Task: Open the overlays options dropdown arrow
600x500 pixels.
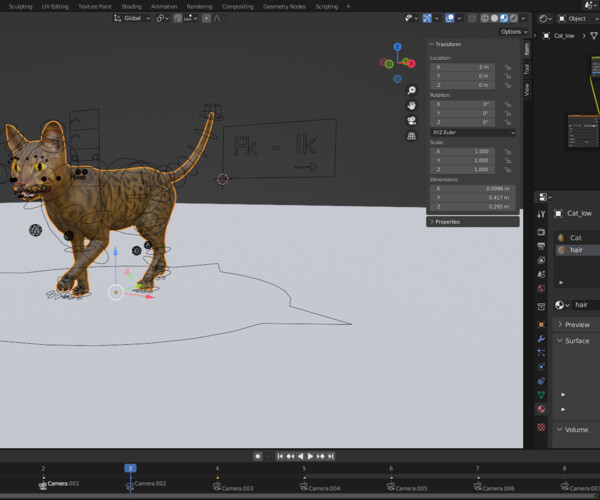Action: (x=459, y=18)
